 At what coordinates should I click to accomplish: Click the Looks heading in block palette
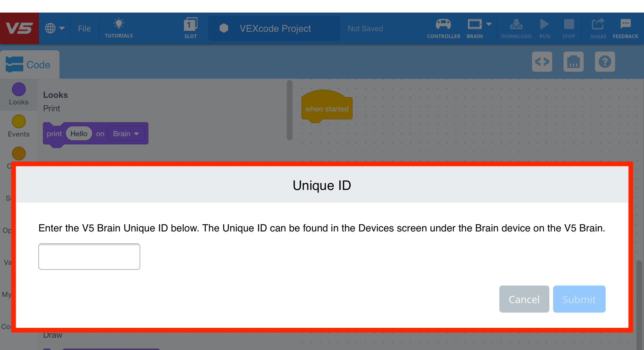pyautogui.click(x=55, y=95)
